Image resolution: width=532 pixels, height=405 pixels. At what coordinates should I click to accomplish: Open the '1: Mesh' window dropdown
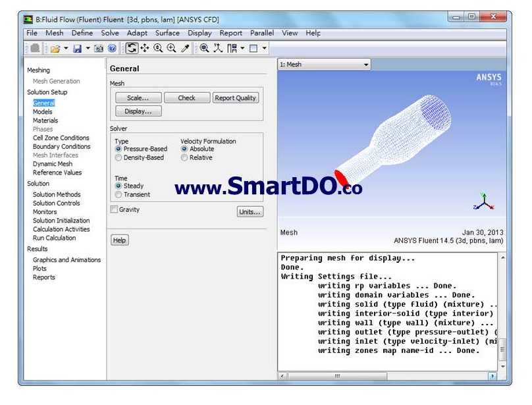pos(325,65)
